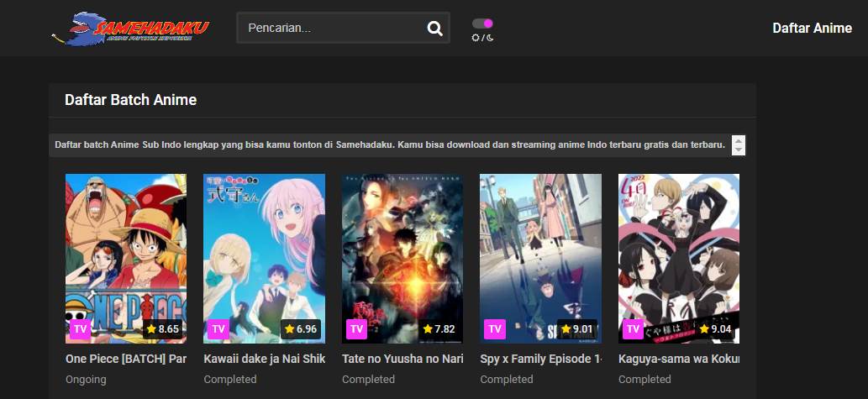Click the 9.04 star rating badge
This screenshot has height=399, width=868.
click(x=715, y=328)
